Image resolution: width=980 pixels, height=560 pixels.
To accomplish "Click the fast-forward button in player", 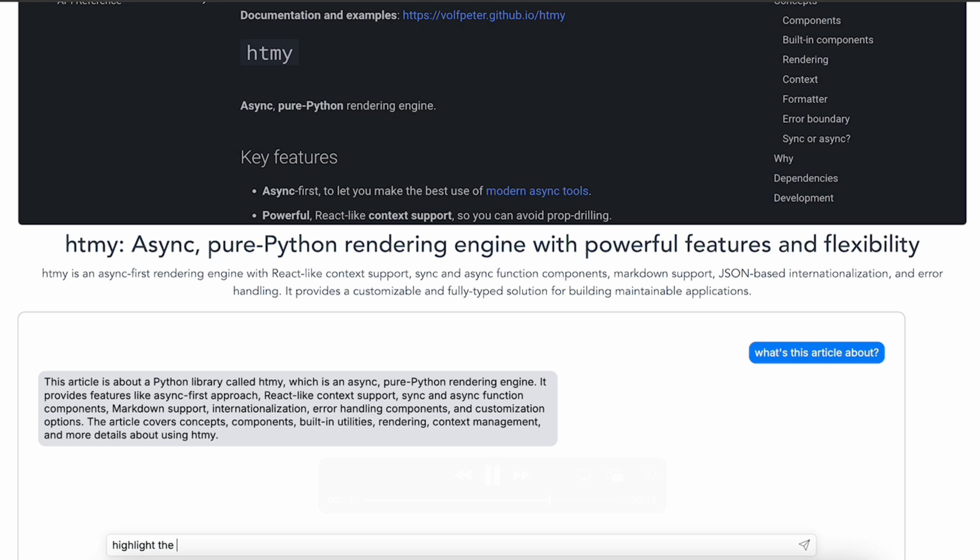I will tap(521, 476).
